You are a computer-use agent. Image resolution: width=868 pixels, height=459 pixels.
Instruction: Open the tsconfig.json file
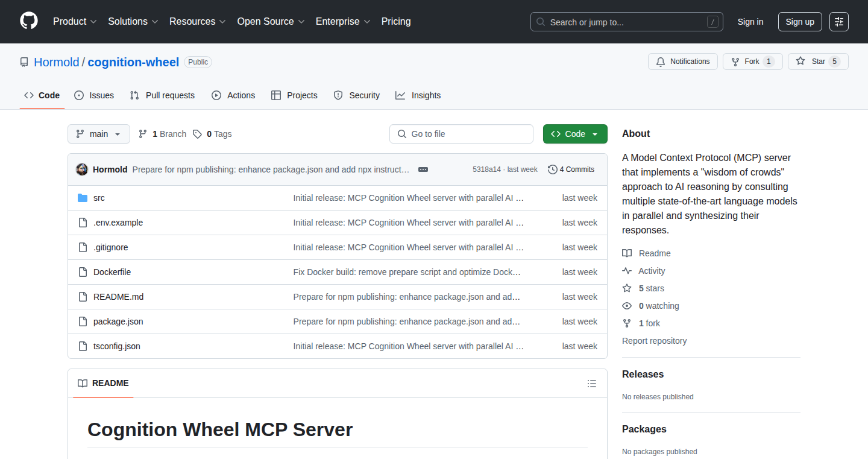(x=117, y=346)
